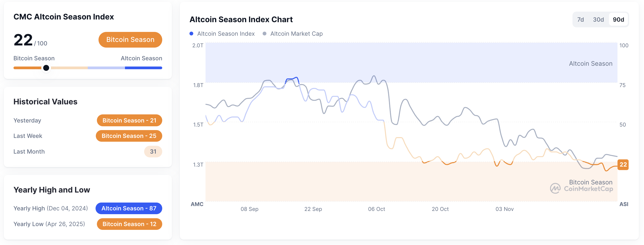Screen dimensions: 644x245
Task: Click the Yearly High Altcoin Season - 87 badge
Action: [129, 208]
